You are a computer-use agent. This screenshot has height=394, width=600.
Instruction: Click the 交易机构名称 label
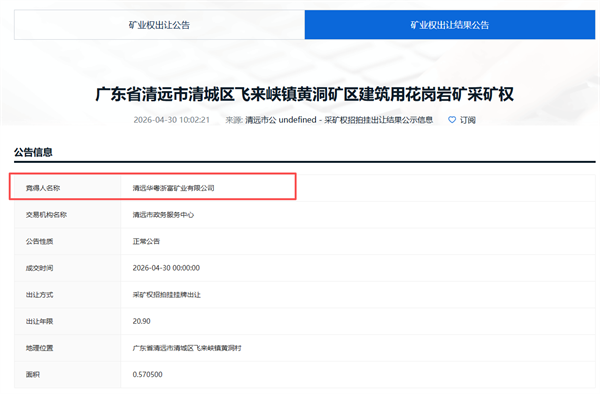point(46,215)
